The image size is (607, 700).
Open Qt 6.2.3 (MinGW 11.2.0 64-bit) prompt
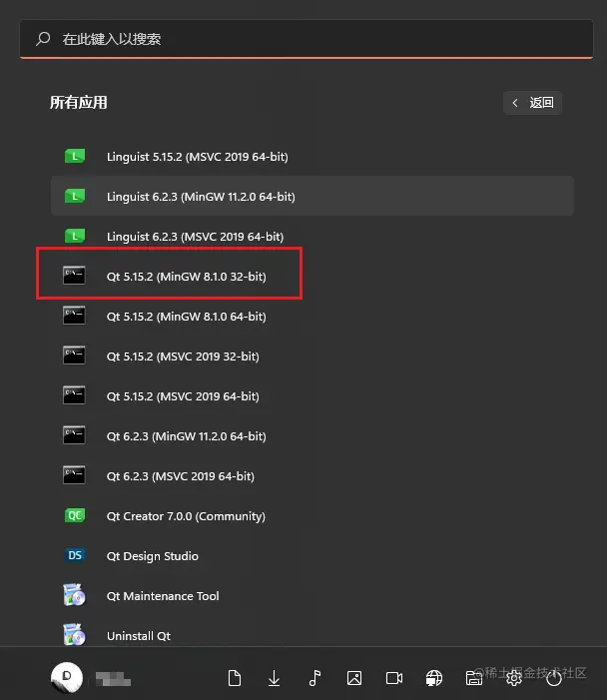coord(311,435)
